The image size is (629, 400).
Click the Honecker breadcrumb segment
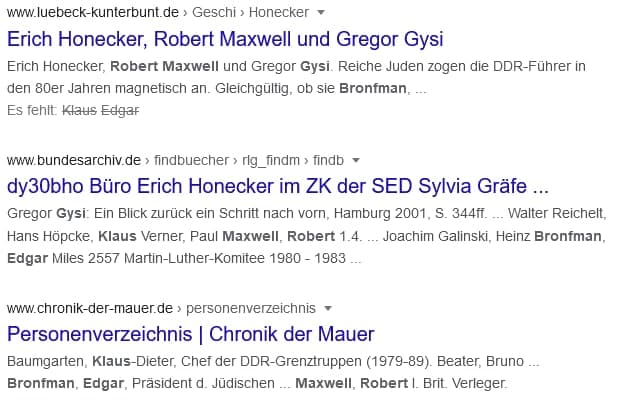(x=279, y=12)
